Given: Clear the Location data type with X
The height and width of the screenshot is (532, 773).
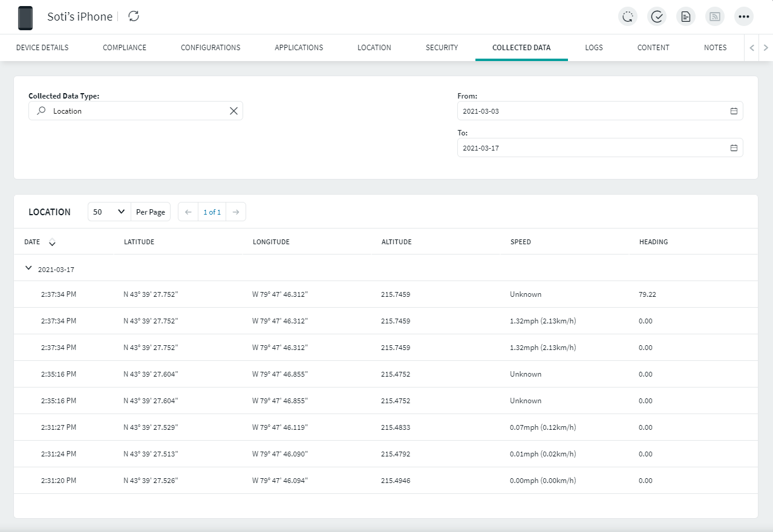Looking at the screenshot, I should [233, 111].
